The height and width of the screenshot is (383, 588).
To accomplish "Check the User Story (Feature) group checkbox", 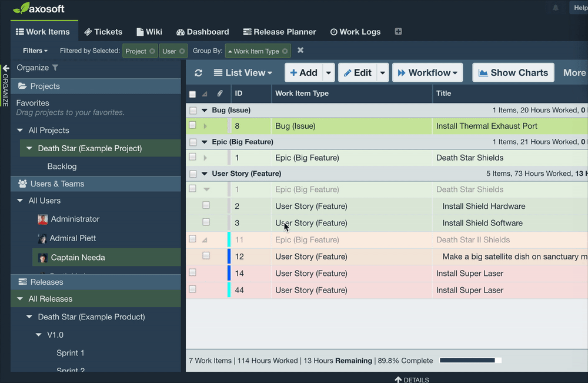I will [193, 174].
